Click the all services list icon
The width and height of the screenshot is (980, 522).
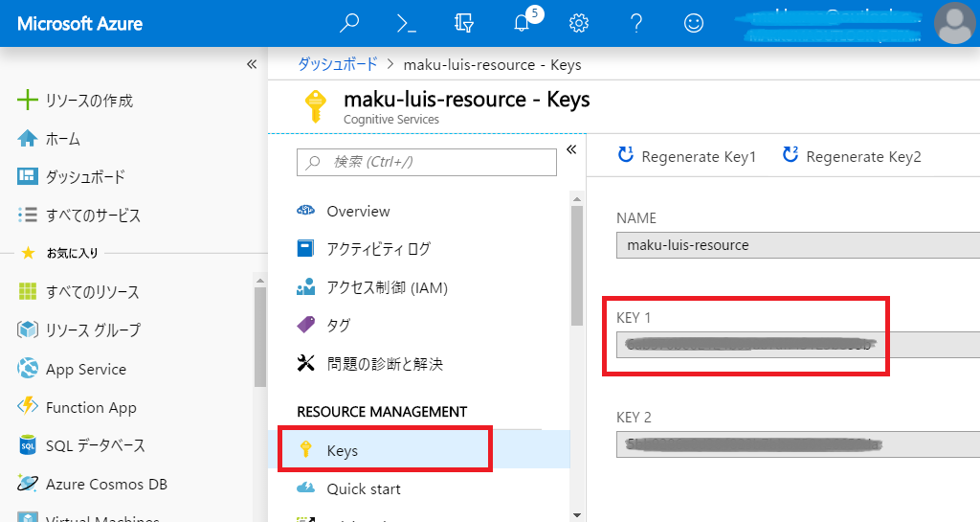click(28, 216)
